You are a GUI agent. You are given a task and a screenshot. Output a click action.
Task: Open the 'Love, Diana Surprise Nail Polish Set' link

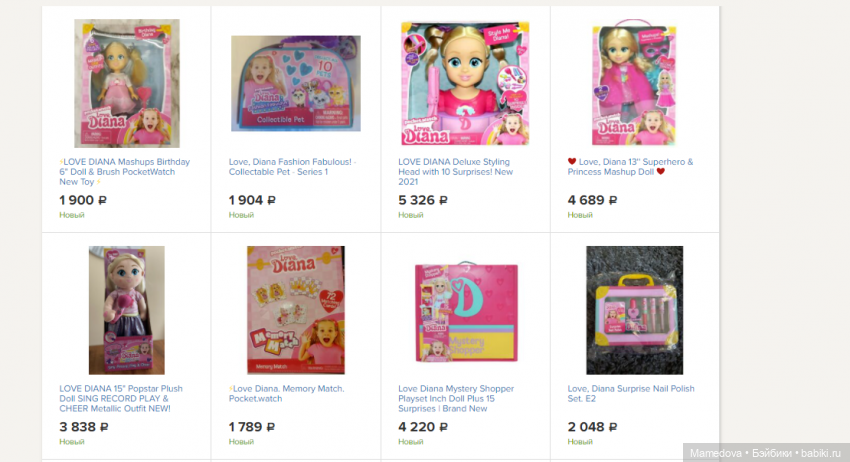(631, 393)
